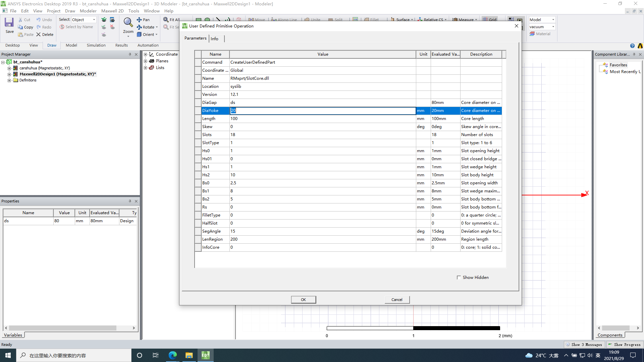Switch to the Info tab
This screenshot has width=644, height=362.
[214, 39]
